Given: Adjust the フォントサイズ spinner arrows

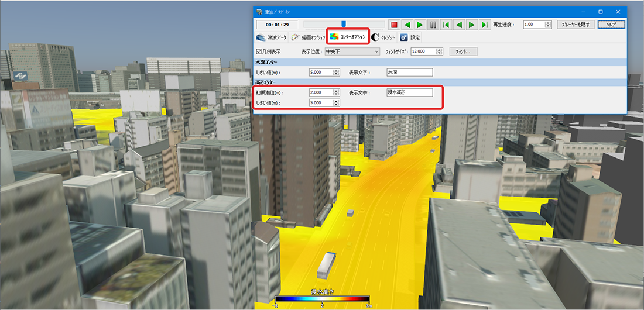Looking at the screenshot, I should coord(440,51).
